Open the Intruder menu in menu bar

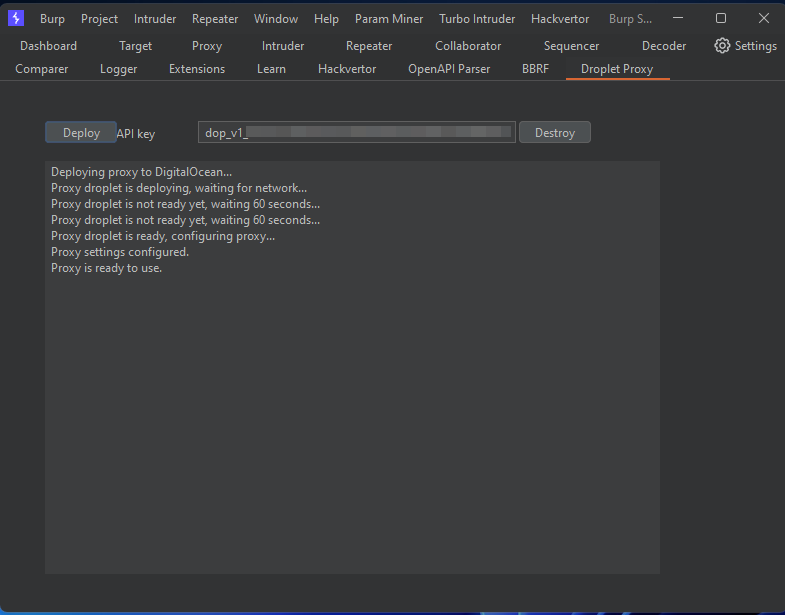coord(155,19)
